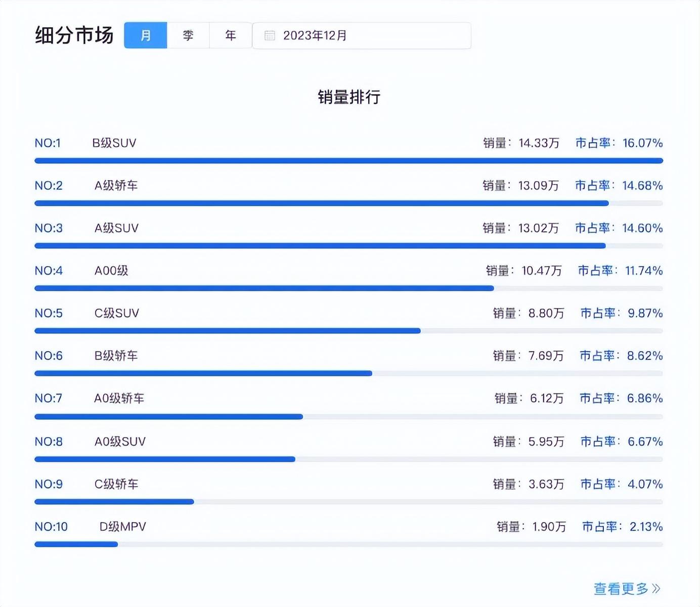Click the A级轿车 segment label

coord(116,186)
